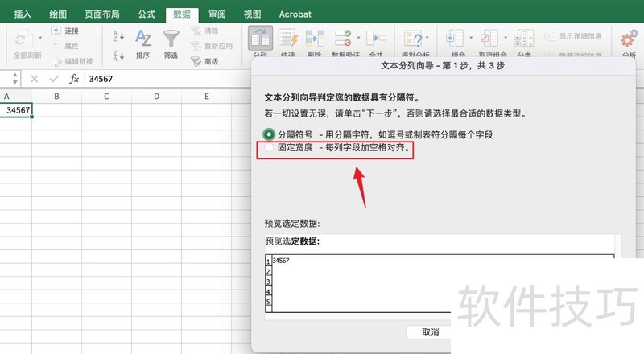Image resolution: width=644 pixels, height=354 pixels.
Task: Click the Subtotal (分类) icon
Action: [x=525, y=38]
